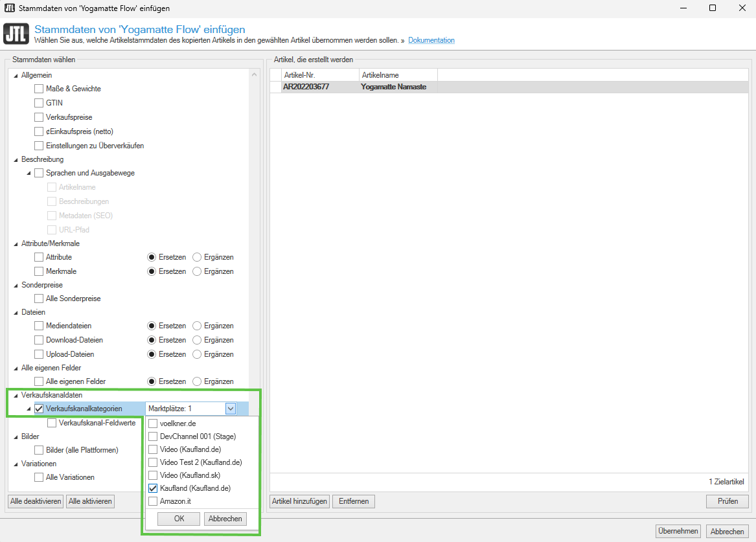Click the title bar JTL app icon
Image resolution: width=756 pixels, height=542 pixels.
coord(9,8)
